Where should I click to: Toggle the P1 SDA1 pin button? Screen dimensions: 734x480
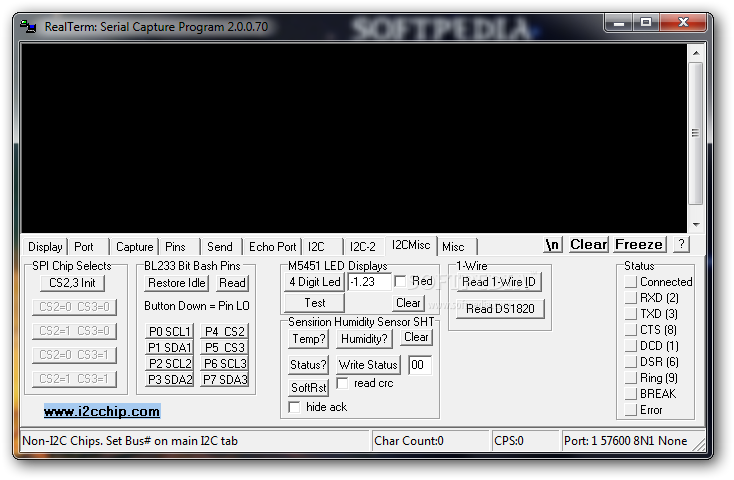tap(170, 347)
